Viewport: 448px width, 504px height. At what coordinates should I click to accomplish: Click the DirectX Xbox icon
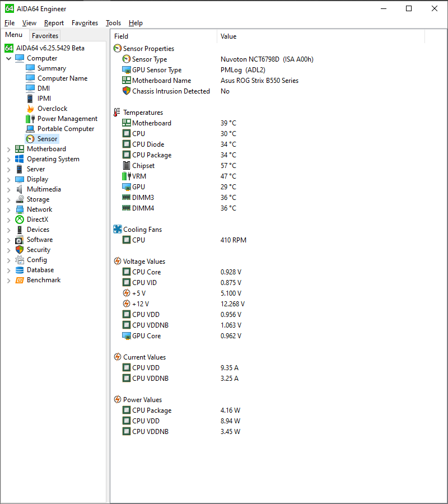20,219
